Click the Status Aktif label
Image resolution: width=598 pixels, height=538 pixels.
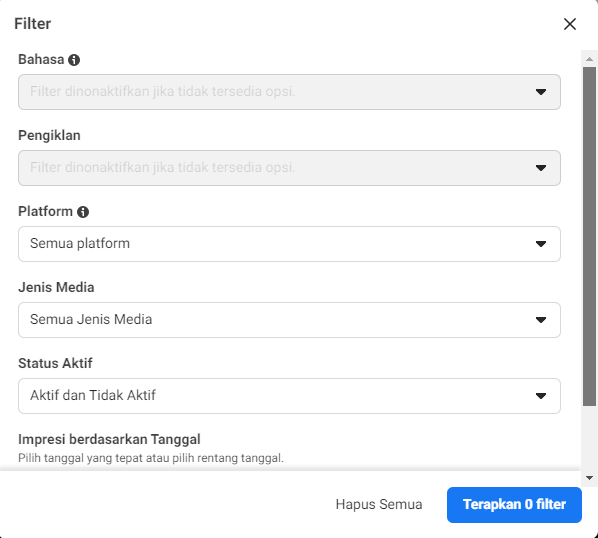click(x=55, y=363)
